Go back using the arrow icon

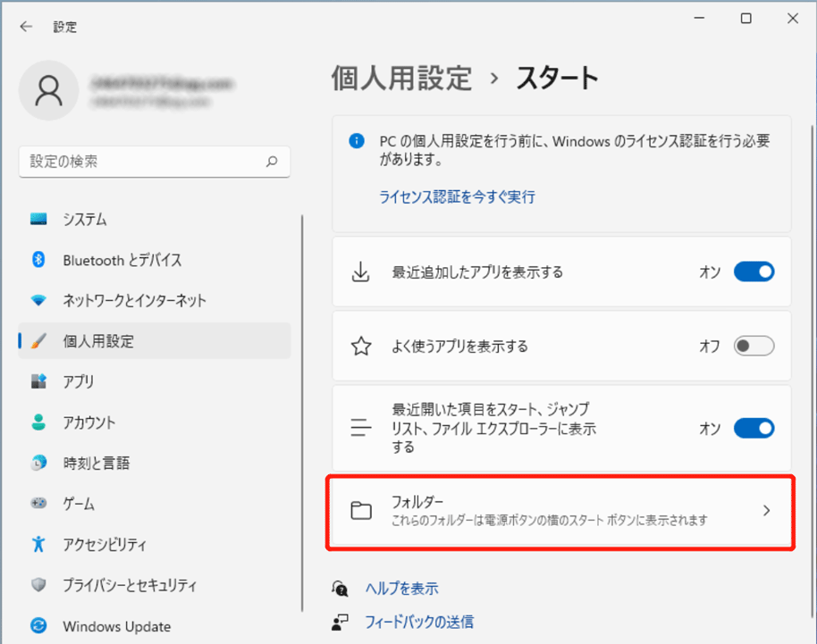(26, 27)
